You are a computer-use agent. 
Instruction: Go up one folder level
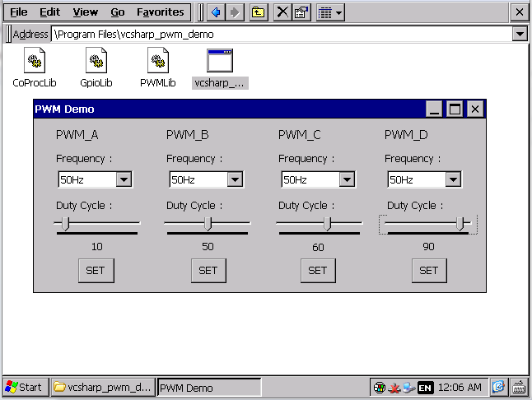[259, 12]
